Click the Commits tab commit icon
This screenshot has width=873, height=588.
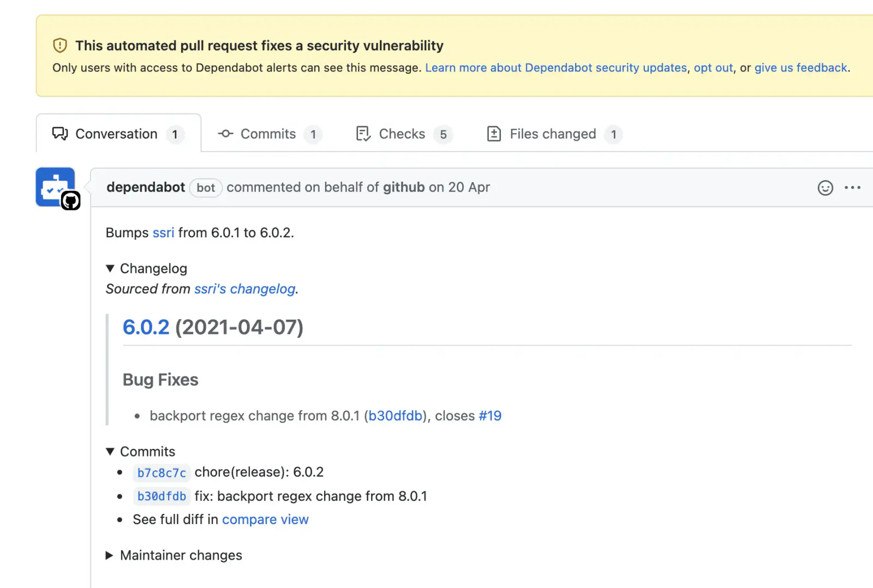pyautogui.click(x=225, y=134)
